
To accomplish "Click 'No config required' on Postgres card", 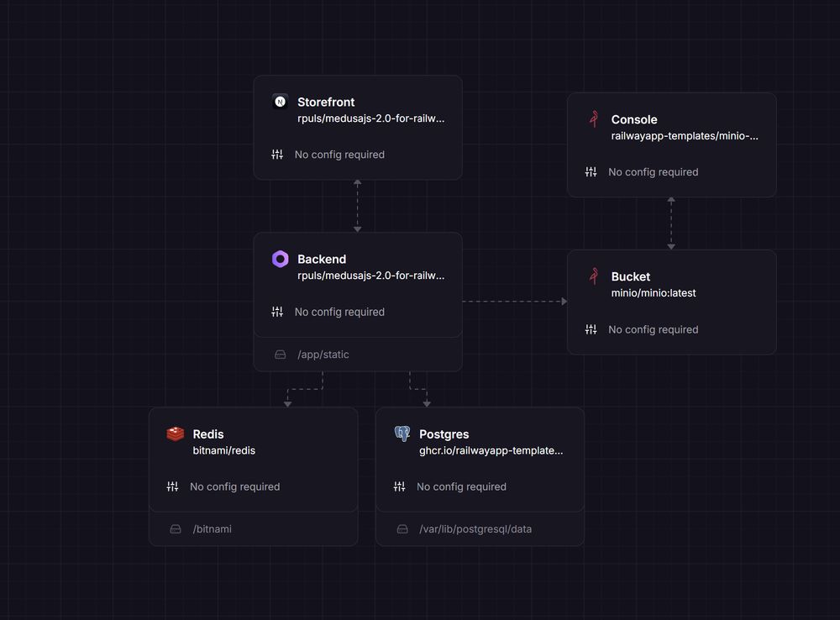I will 461,486.
